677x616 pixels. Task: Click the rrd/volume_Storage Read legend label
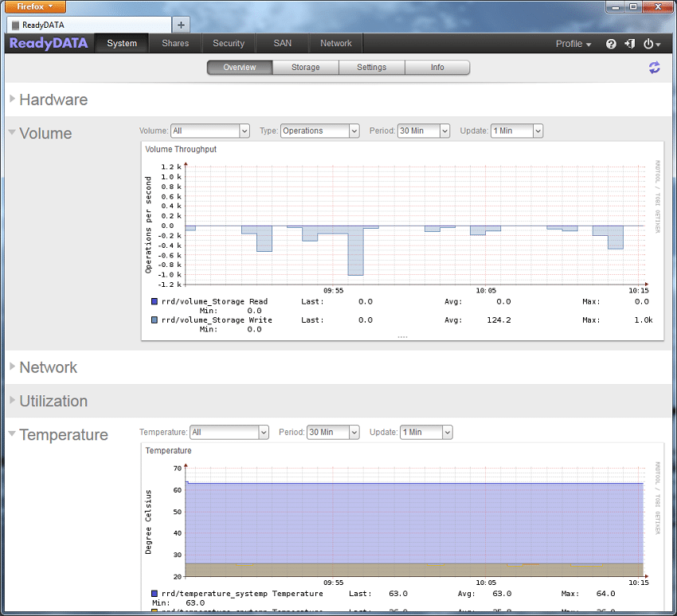pos(214,301)
